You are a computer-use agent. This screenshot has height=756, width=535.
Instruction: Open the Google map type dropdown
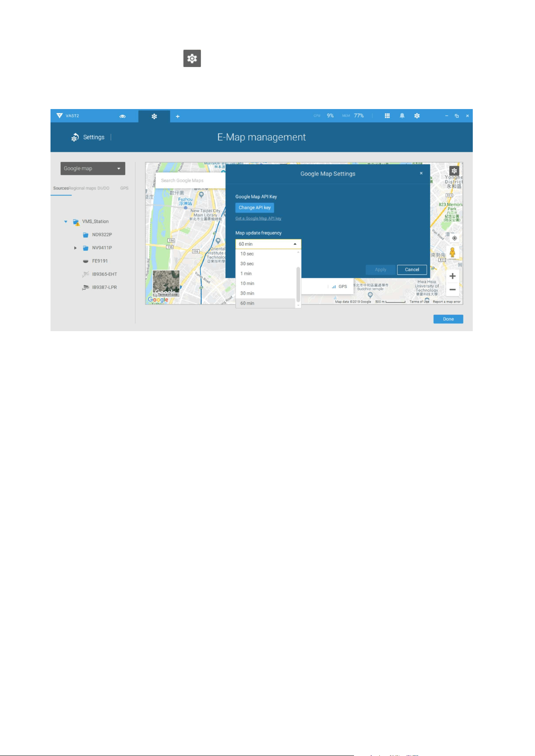(x=93, y=168)
